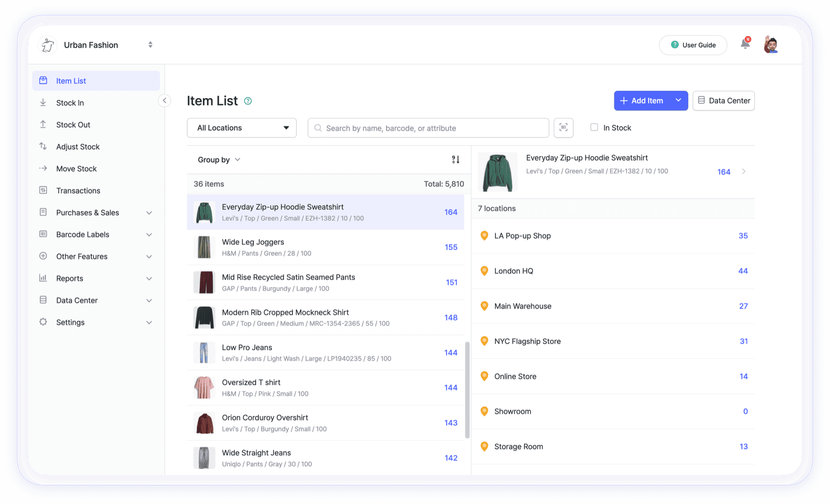This screenshot has height=504, width=830.
Task: Open the notifications bell
Action: point(745,44)
